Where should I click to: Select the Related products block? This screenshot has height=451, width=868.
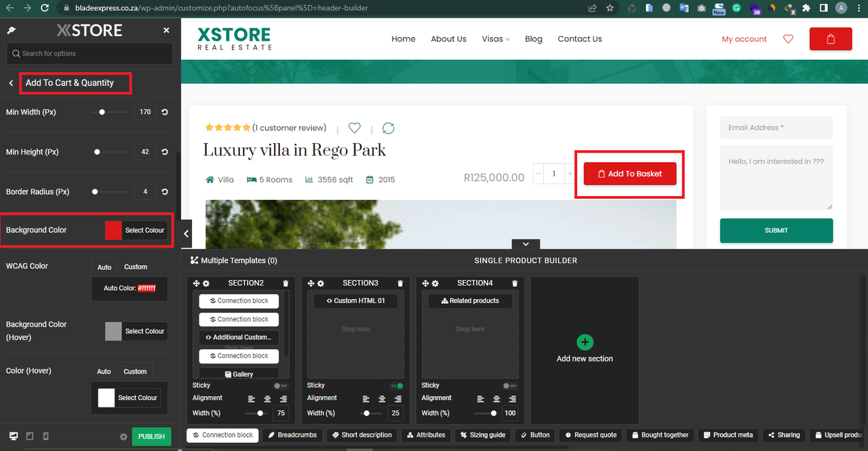click(470, 301)
